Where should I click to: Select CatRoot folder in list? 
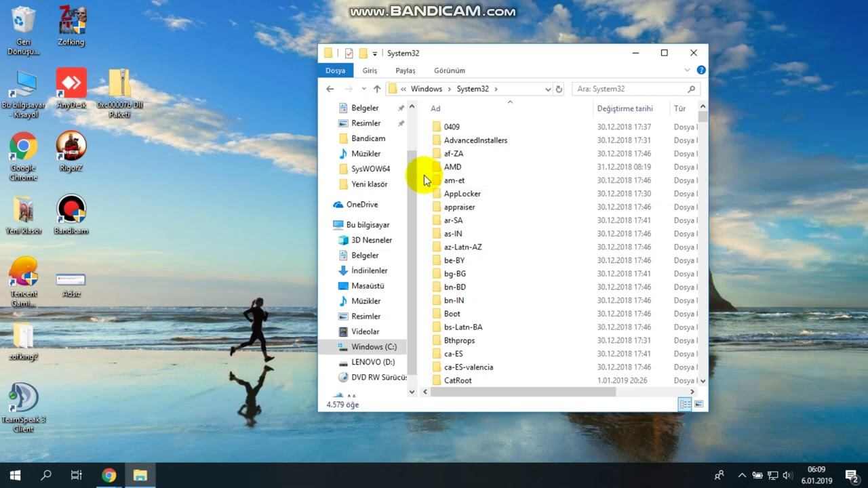pos(458,380)
